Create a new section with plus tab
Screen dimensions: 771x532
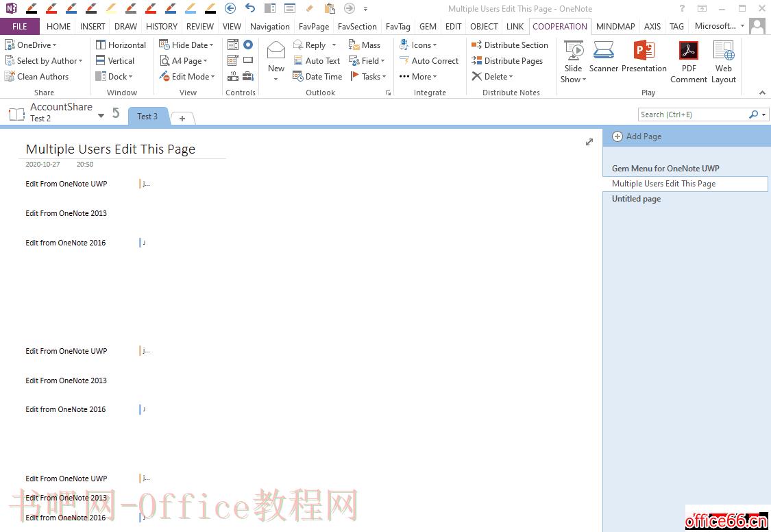click(x=182, y=118)
